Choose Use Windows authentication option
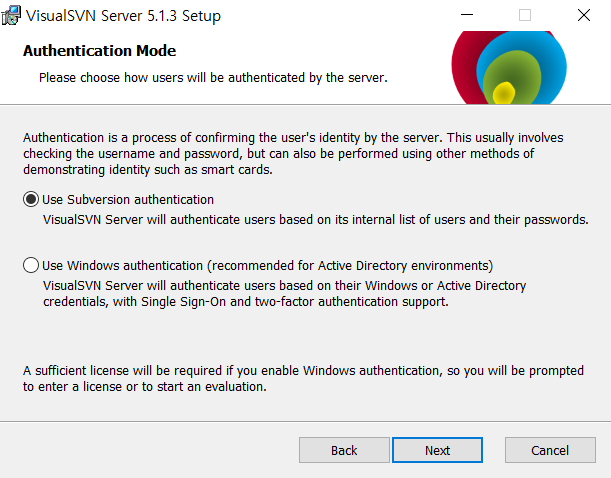611x478 pixels. pos(31,265)
